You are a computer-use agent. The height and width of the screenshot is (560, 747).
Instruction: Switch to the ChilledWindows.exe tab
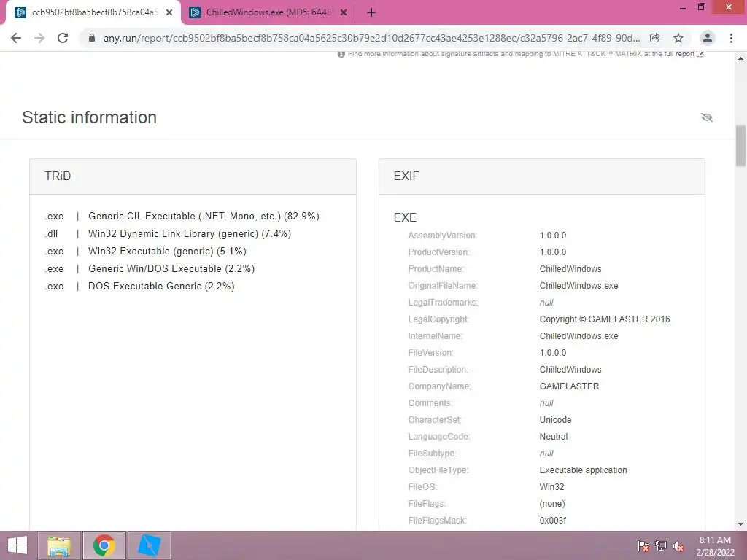(x=268, y=12)
